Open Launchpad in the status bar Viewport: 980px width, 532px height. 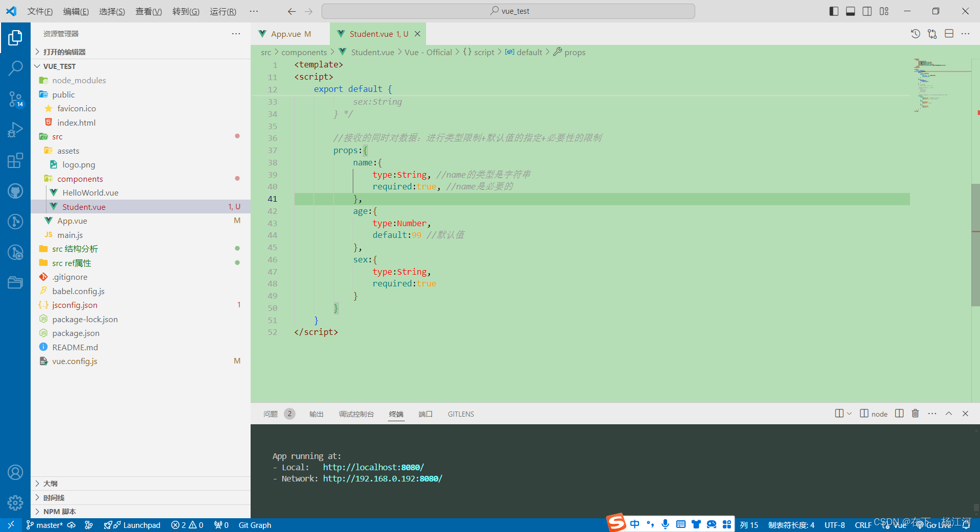(132, 525)
